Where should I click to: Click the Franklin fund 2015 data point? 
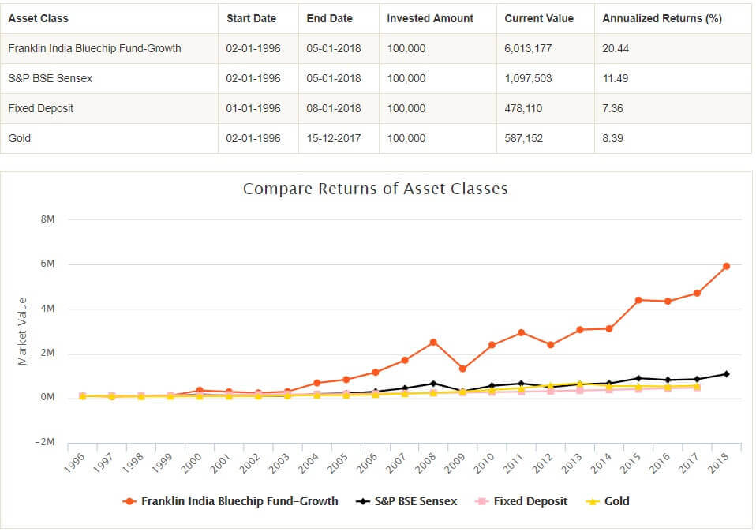[x=638, y=300]
